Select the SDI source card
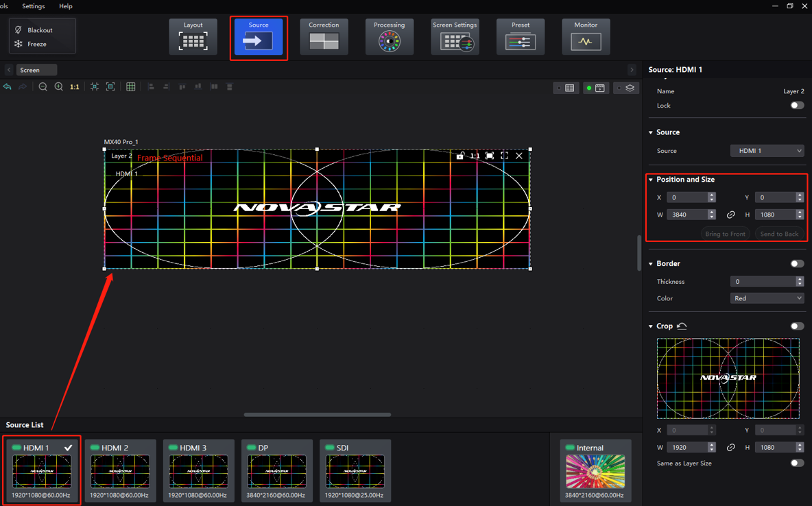812x506 pixels. (355, 470)
